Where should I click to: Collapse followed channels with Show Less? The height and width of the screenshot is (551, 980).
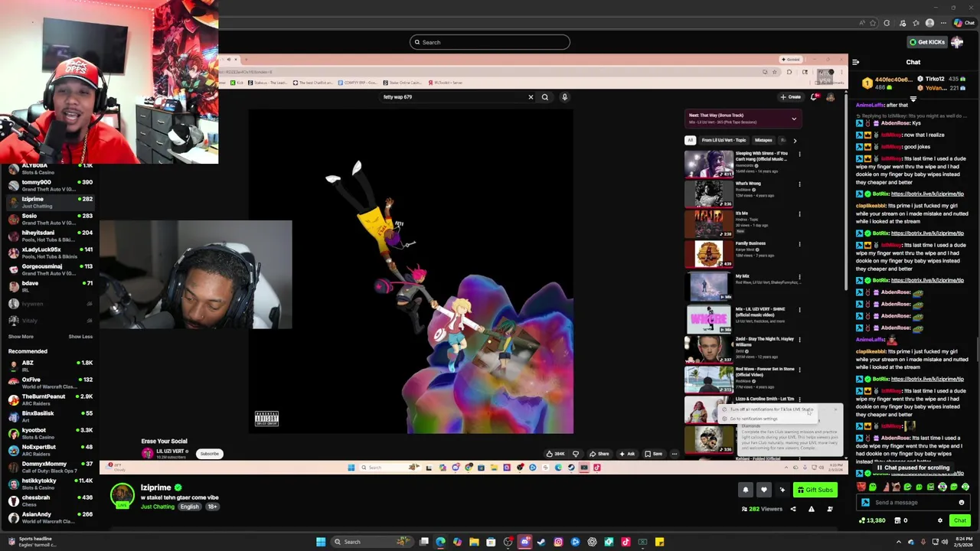pos(80,337)
